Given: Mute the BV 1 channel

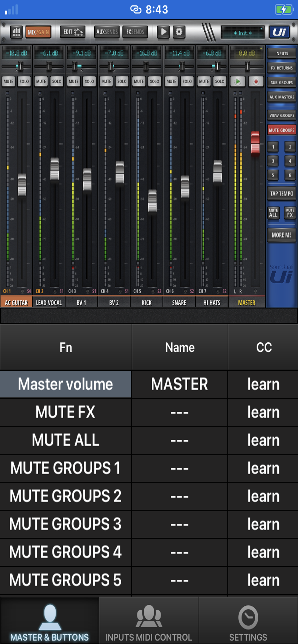Looking at the screenshot, I should pyautogui.click(x=74, y=81).
